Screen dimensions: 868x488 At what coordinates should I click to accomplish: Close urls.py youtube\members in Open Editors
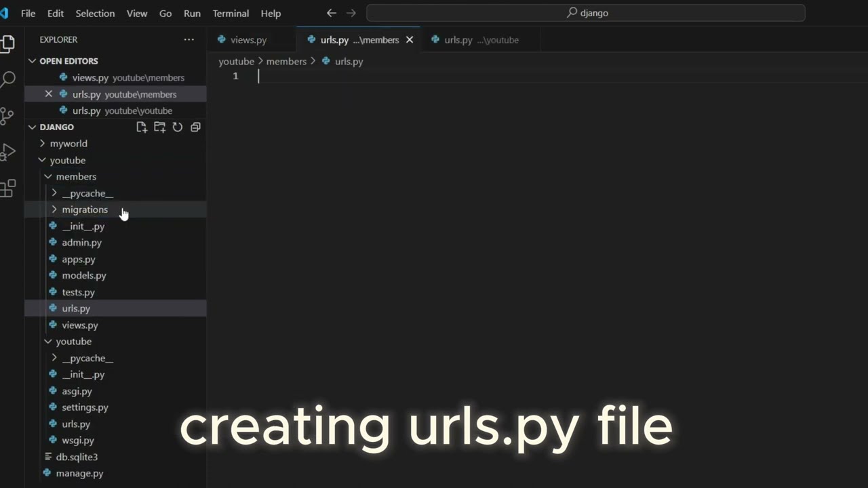49,94
